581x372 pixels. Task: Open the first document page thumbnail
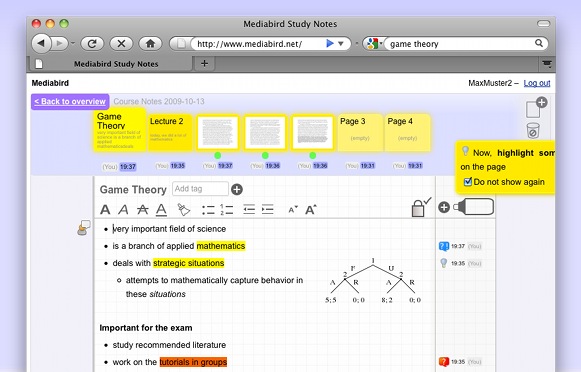218,133
